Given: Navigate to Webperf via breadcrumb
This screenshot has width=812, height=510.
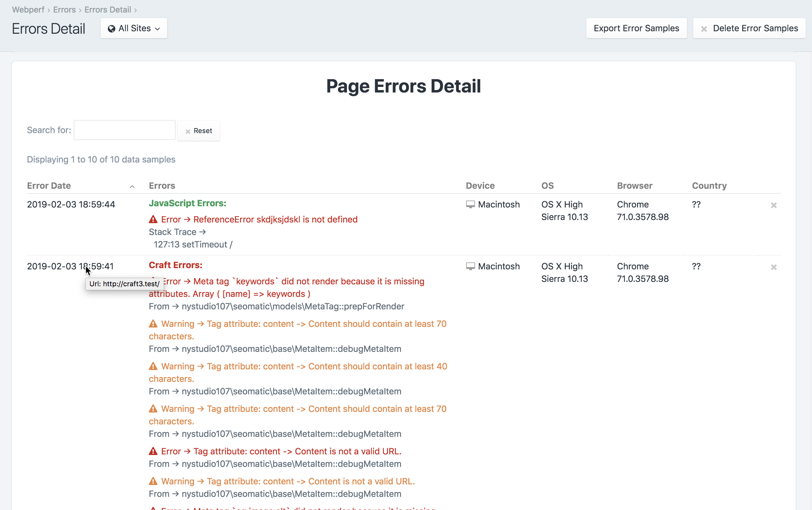Looking at the screenshot, I should pyautogui.click(x=28, y=10).
